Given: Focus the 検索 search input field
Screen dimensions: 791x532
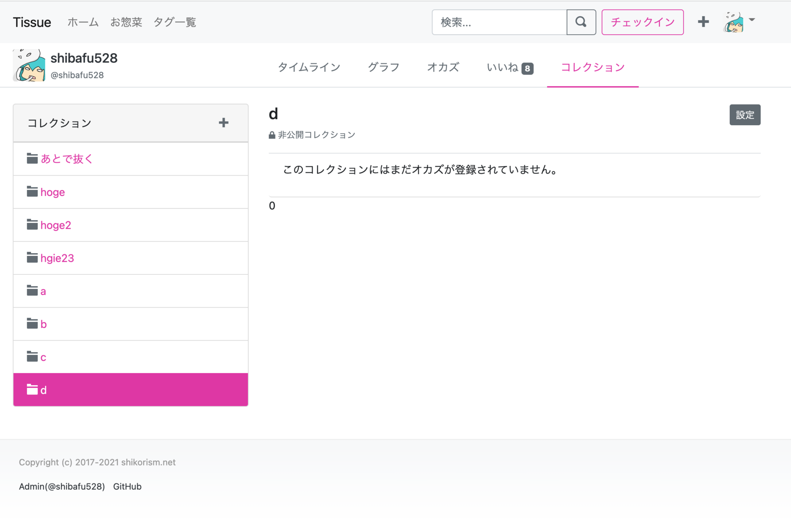Looking at the screenshot, I should 499,22.
